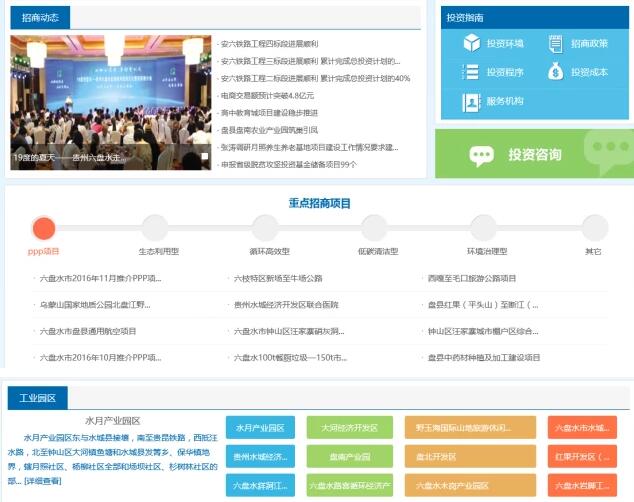Switch to the 环境治理型 category circle
Viewport: 634px width, 502px height.
tap(485, 227)
